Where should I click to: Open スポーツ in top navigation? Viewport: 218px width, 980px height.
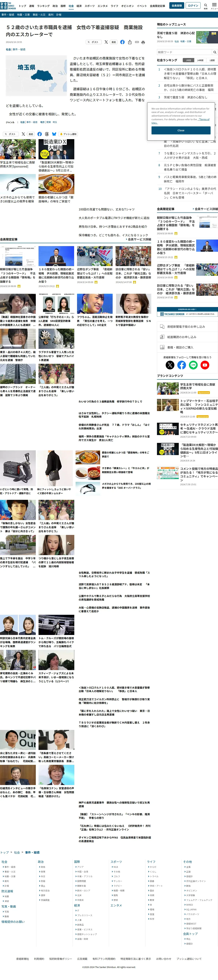90,6
